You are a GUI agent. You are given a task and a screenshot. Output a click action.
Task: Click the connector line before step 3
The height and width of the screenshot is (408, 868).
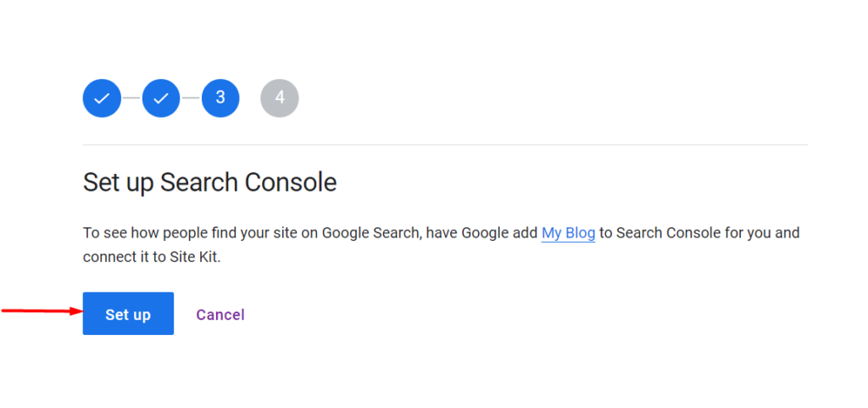pos(191,98)
